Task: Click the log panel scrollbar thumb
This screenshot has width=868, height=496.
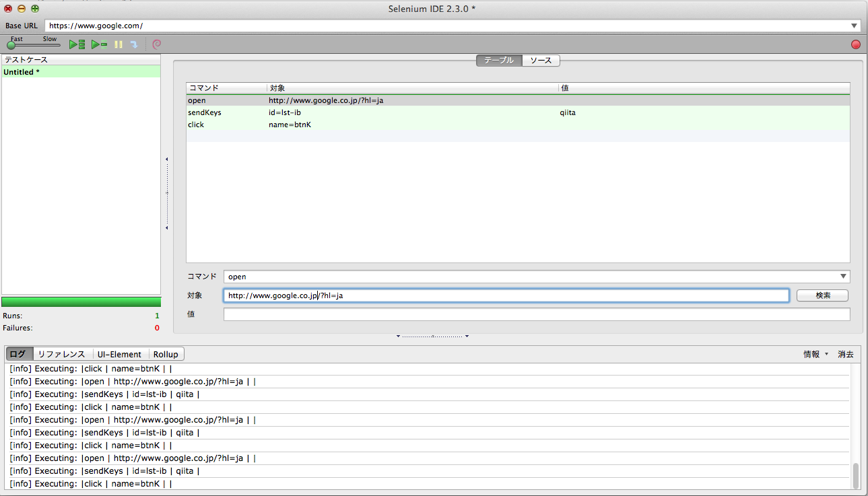Action: (856, 475)
